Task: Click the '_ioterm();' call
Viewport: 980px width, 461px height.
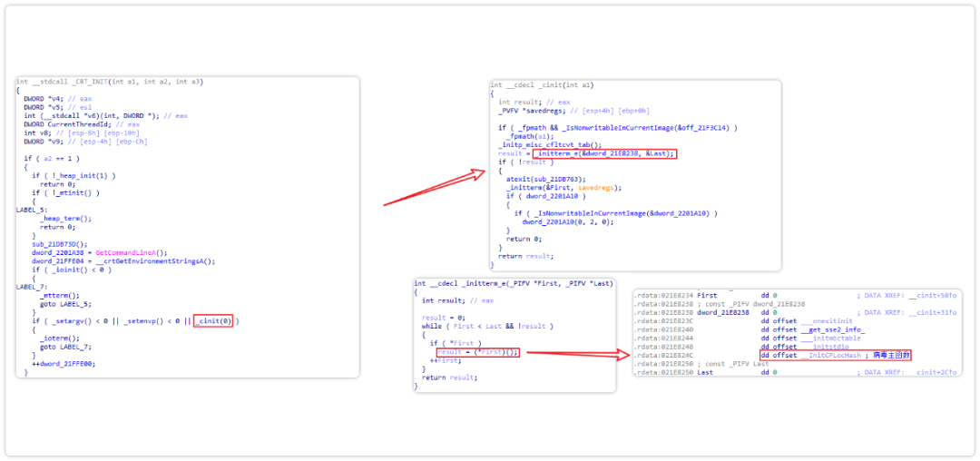Action: [x=62, y=338]
